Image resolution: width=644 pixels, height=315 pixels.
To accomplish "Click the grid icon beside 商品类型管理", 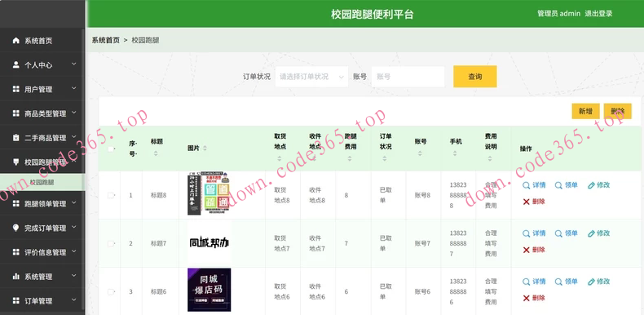I will 16,113.
